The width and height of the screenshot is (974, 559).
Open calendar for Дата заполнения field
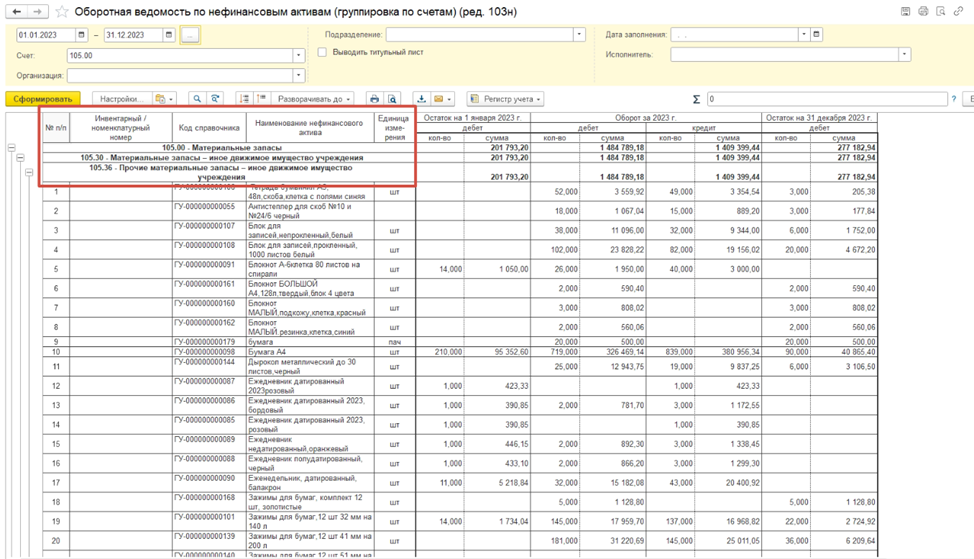click(x=816, y=35)
